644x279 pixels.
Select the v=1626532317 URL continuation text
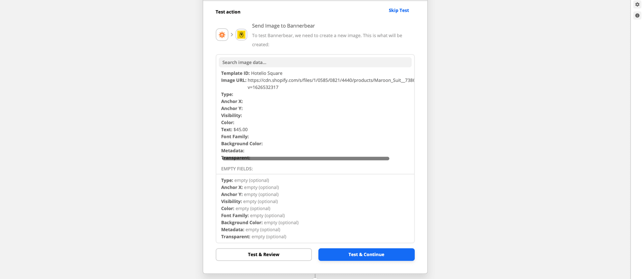(263, 88)
